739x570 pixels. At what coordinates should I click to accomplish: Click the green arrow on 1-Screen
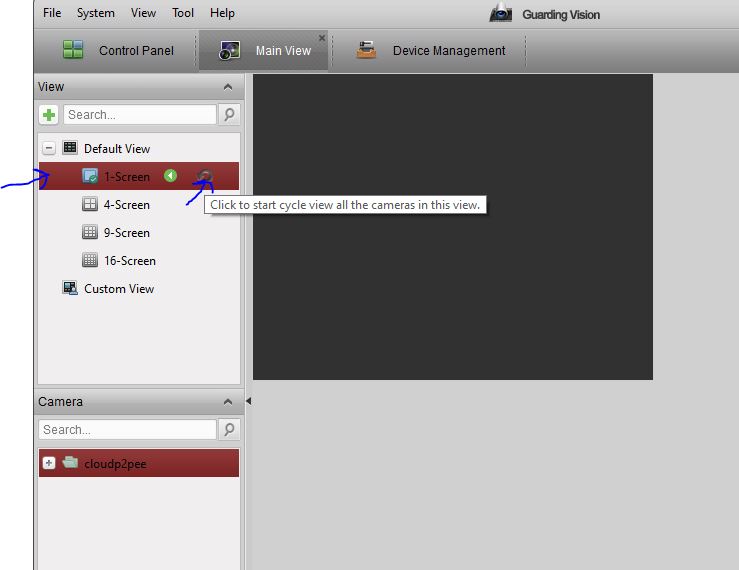pos(171,176)
